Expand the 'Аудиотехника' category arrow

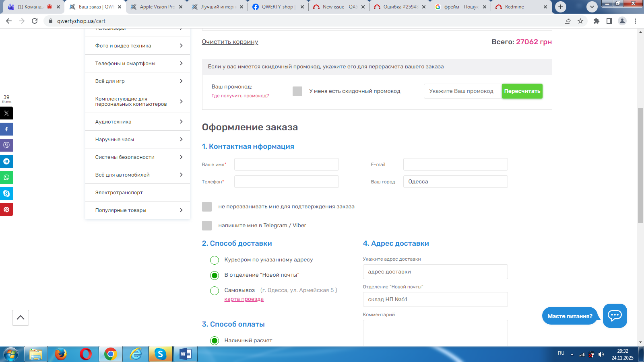click(x=181, y=122)
